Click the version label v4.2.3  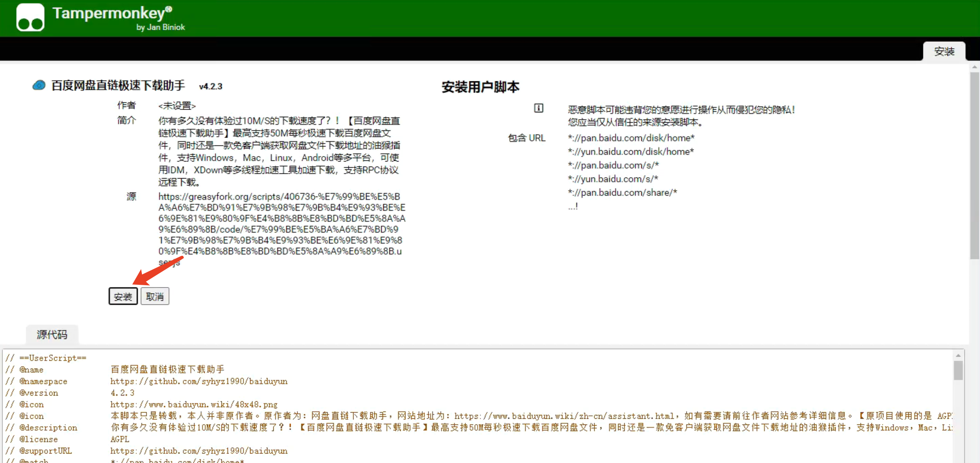point(211,86)
